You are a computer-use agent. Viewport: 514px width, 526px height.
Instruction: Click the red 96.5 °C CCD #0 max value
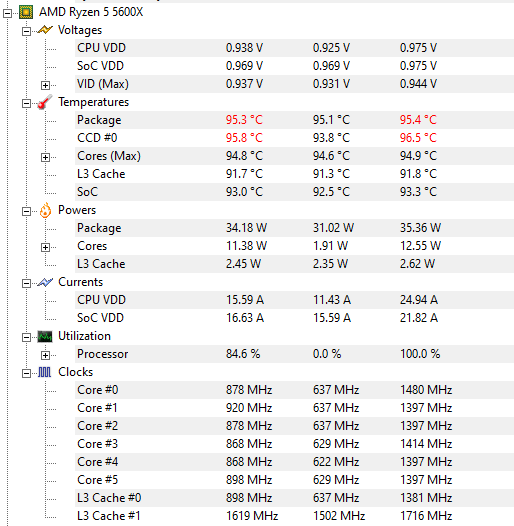pos(418,138)
